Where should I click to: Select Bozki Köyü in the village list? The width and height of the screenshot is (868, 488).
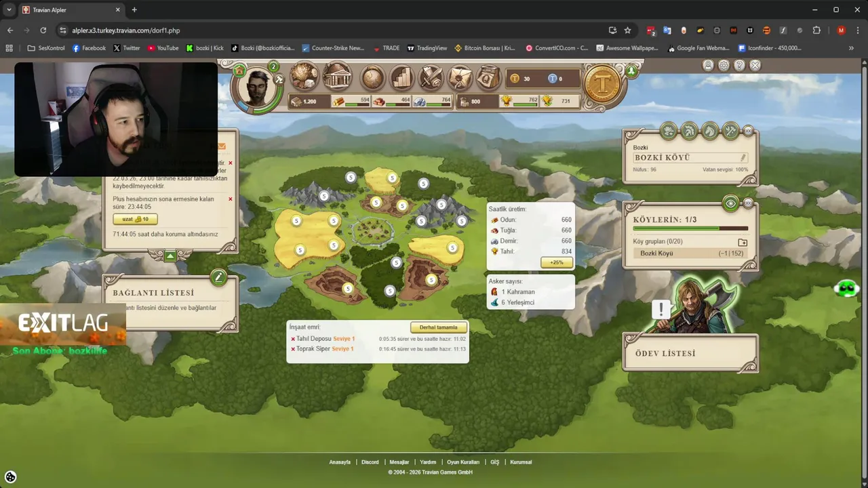[x=691, y=253]
